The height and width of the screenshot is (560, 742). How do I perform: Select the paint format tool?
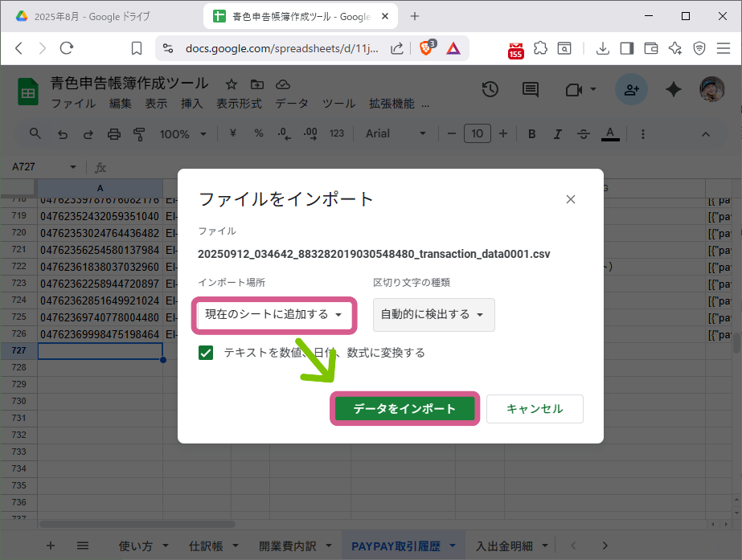coord(137,133)
